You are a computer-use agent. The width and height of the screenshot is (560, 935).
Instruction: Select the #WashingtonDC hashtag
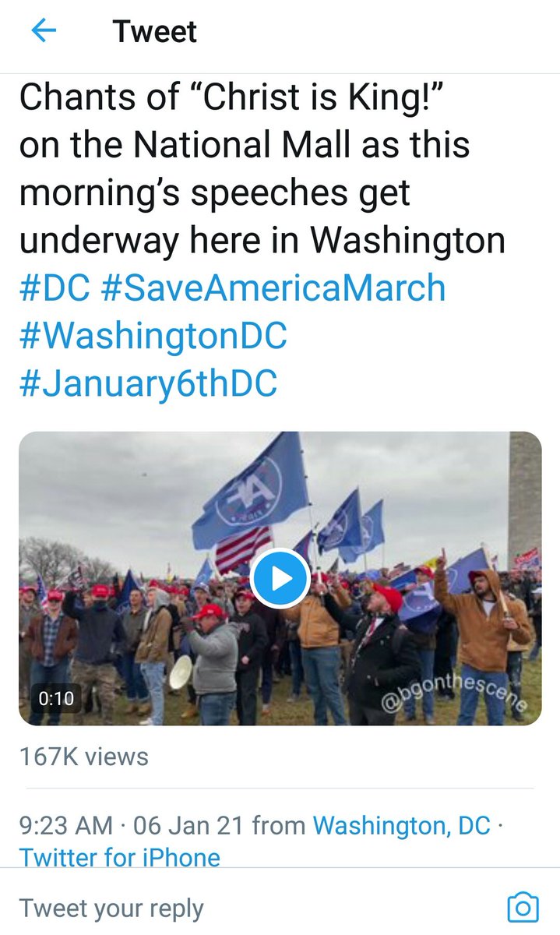coord(153,336)
